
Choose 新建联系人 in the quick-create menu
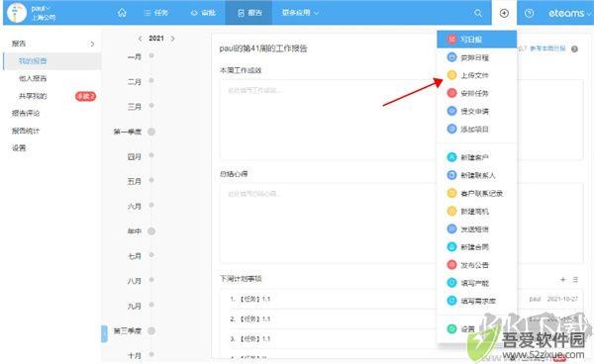click(x=476, y=175)
